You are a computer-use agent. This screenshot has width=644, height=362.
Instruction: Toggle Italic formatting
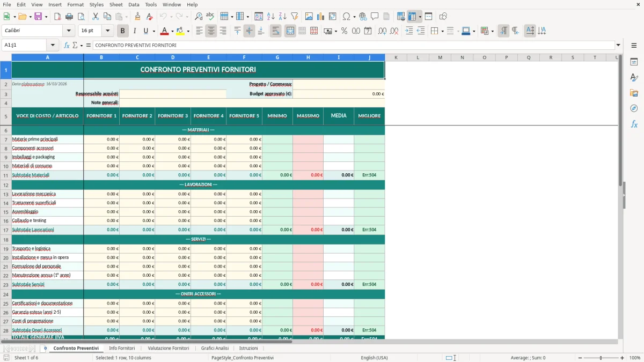click(x=134, y=31)
